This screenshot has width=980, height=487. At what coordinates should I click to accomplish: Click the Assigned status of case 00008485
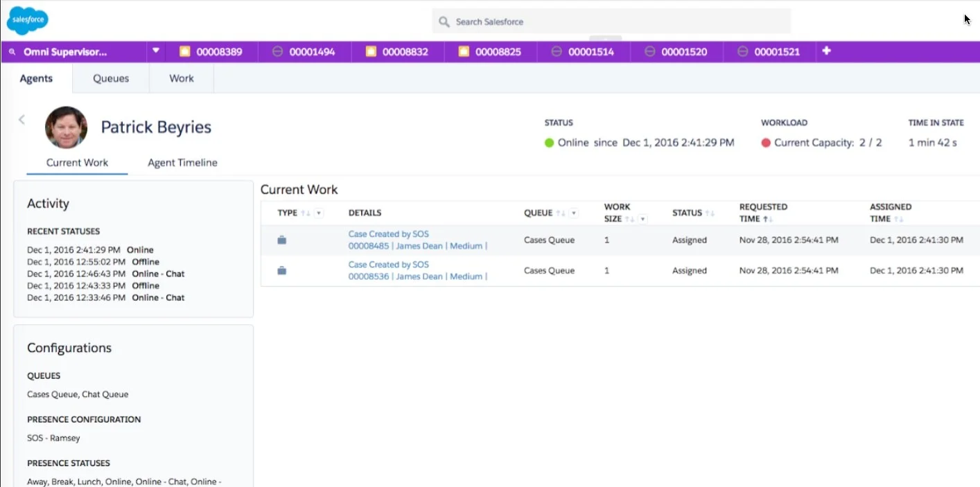click(690, 240)
